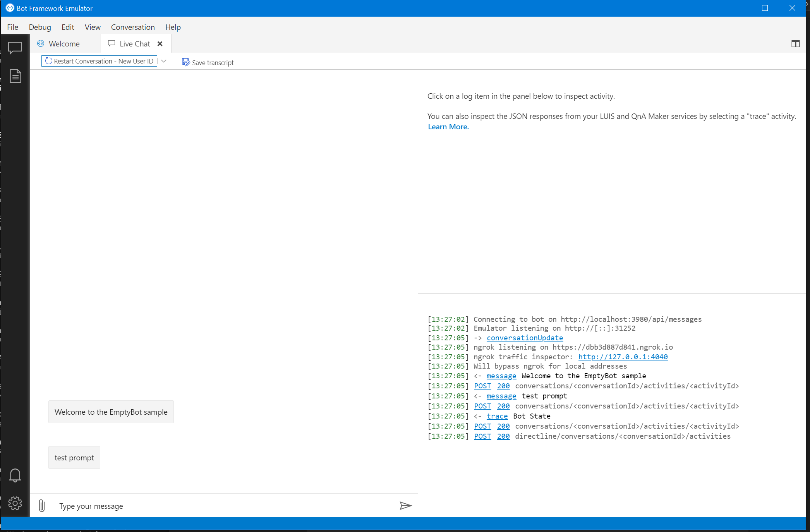Viewport: 810px width, 532px height.
Task: Select the test prompt chat bubble
Action: tap(74, 458)
